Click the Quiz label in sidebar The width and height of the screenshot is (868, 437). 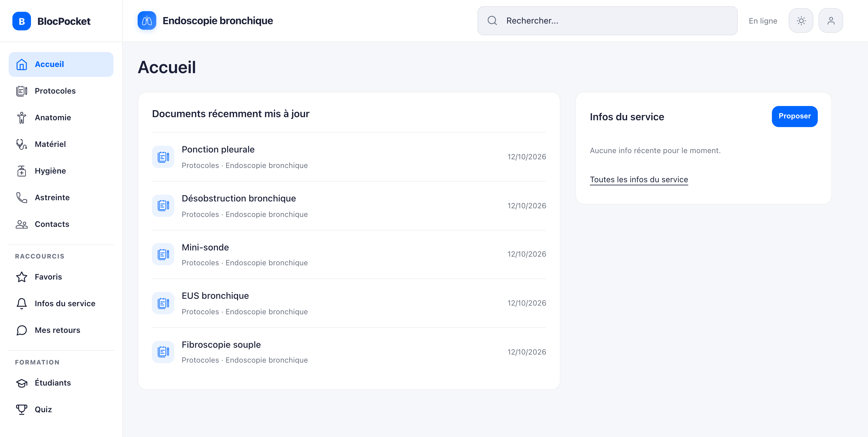click(x=43, y=409)
